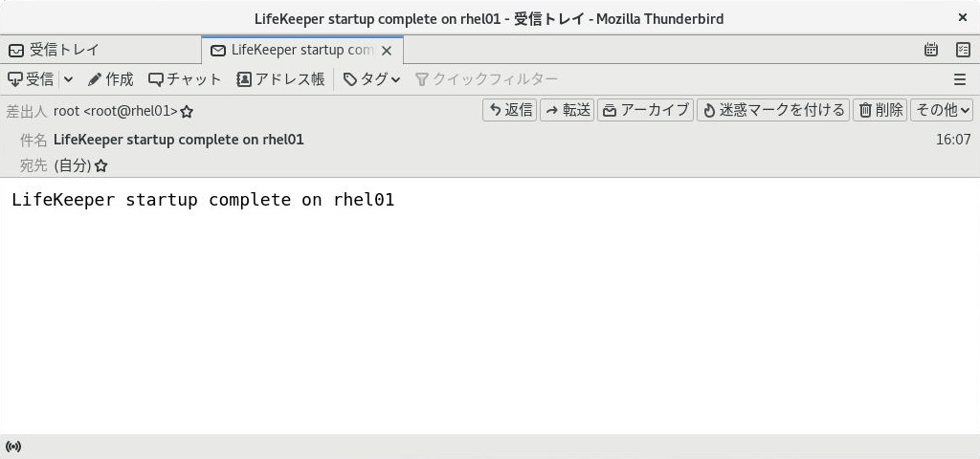Screen dimensions: 980x459
Task: Delete the message with 削除
Action: [x=880, y=111]
